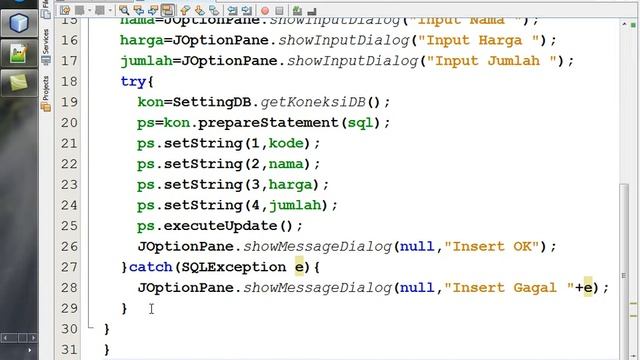Shift line right icon
640x360 pixels.
247,10
